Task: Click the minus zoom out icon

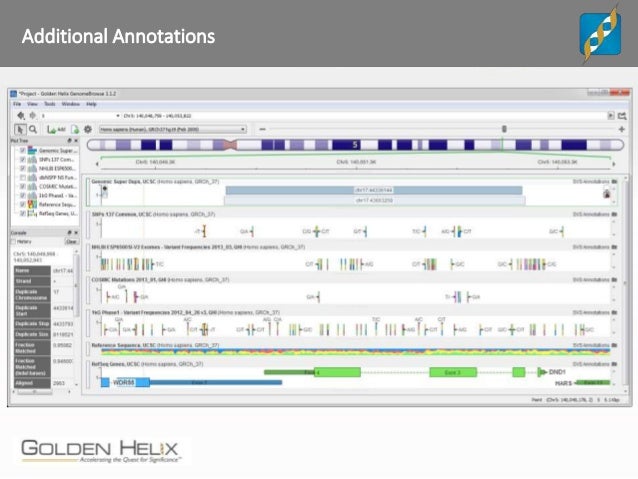Action: pyautogui.click(x=262, y=129)
